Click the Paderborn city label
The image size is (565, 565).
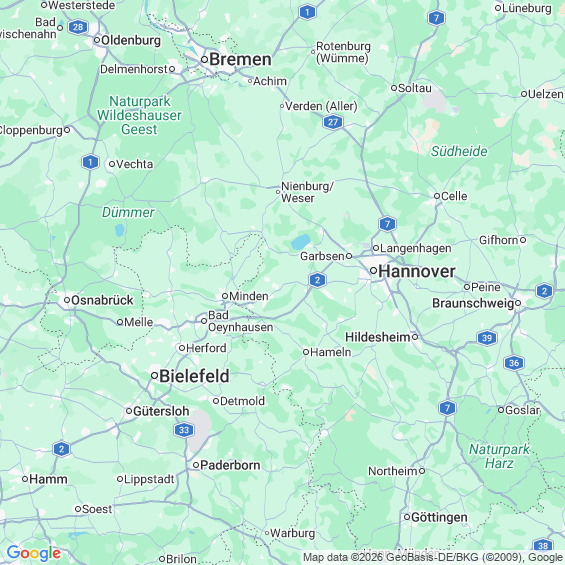[230, 465]
